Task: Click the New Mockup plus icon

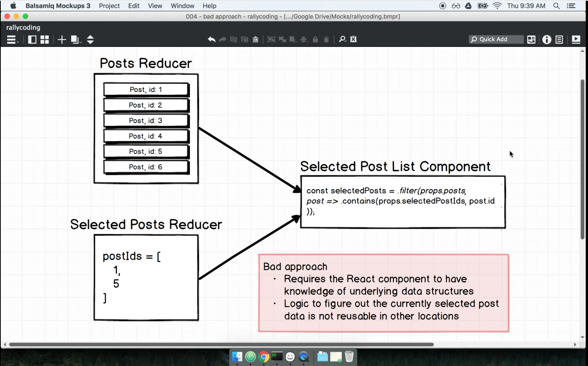Action: pyautogui.click(x=61, y=40)
